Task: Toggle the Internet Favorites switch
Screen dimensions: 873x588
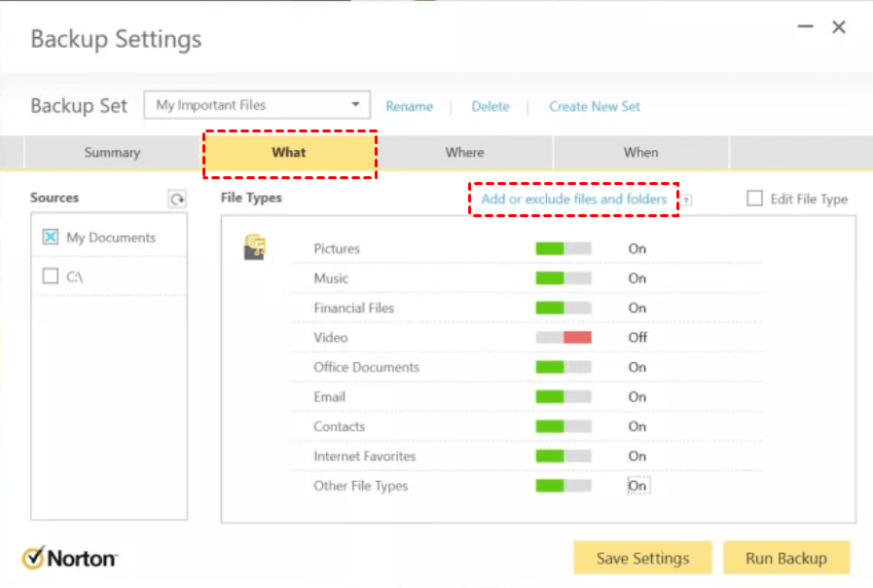Action: click(x=564, y=456)
